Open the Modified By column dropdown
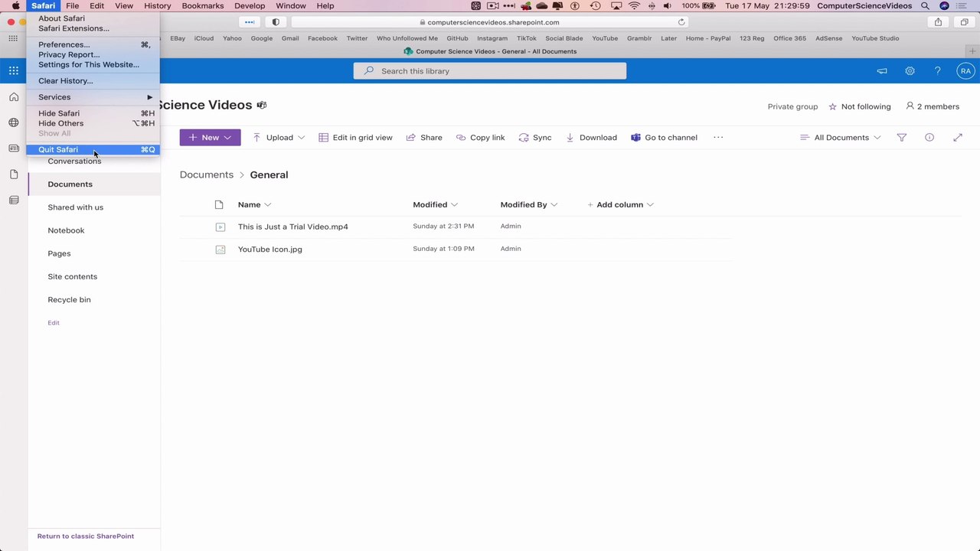The image size is (980, 551). pos(554,204)
